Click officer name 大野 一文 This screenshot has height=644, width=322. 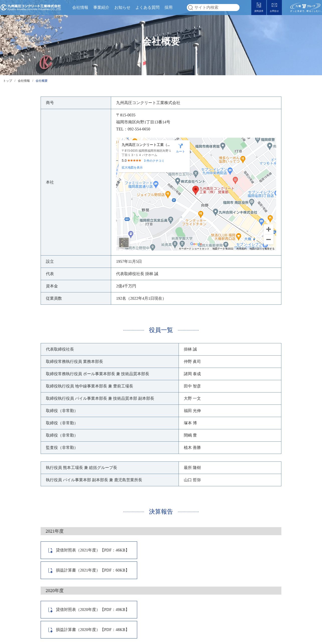coord(192,398)
